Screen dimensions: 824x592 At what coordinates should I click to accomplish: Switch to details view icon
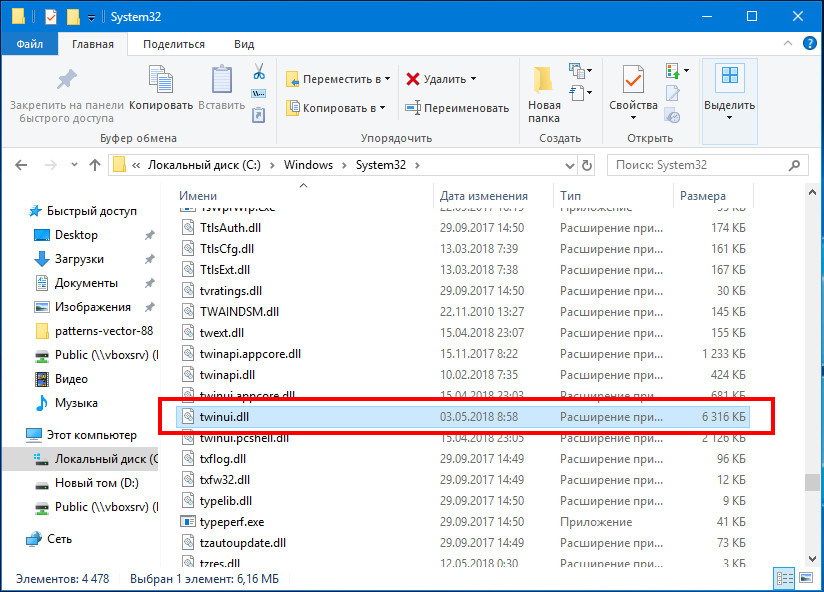(x=785, y=578)
